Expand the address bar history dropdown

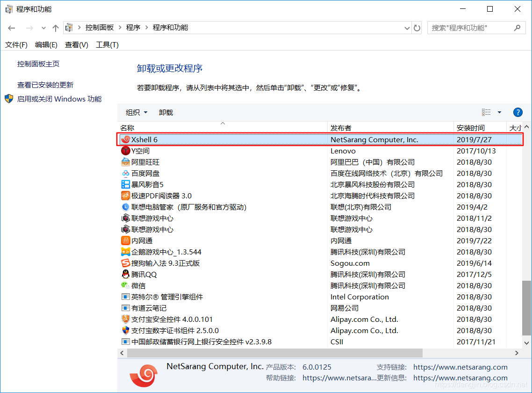pyautogui.click(x=407, y=28)
